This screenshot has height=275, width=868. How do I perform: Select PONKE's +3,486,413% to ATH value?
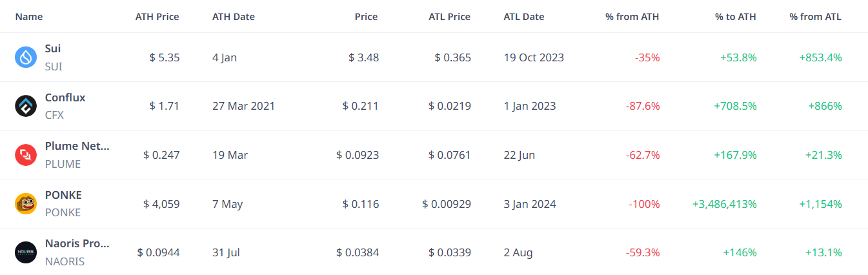coord(725,204)
